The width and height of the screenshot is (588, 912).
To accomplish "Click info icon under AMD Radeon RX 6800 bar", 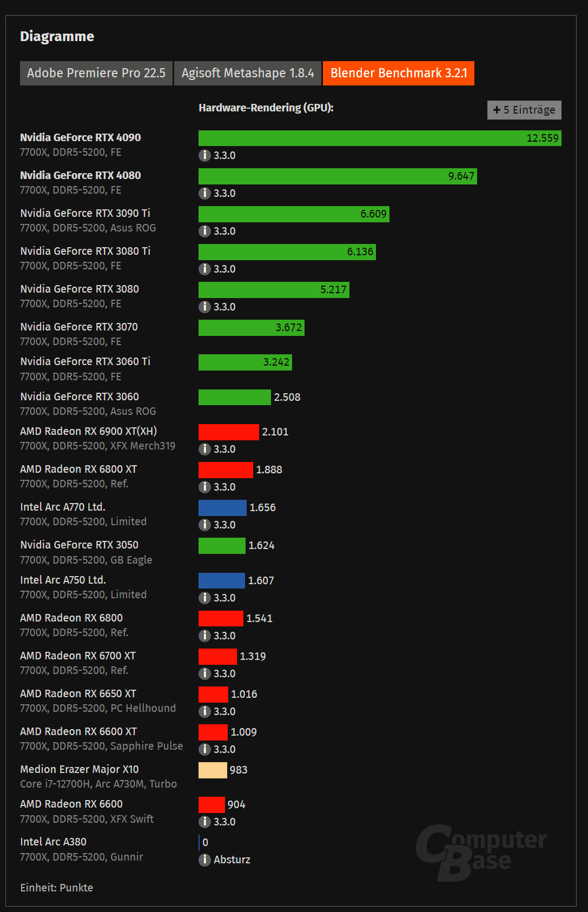I will (x=204, y=636).
